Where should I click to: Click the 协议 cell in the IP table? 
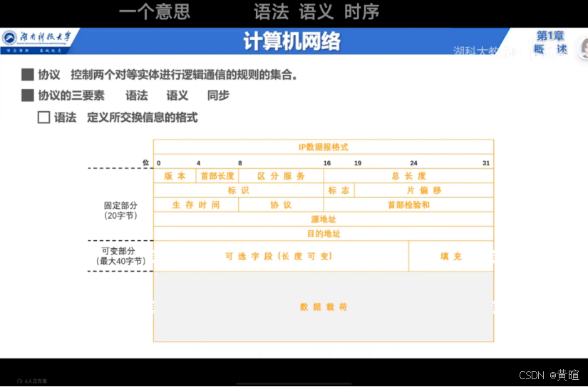point(281,205)
